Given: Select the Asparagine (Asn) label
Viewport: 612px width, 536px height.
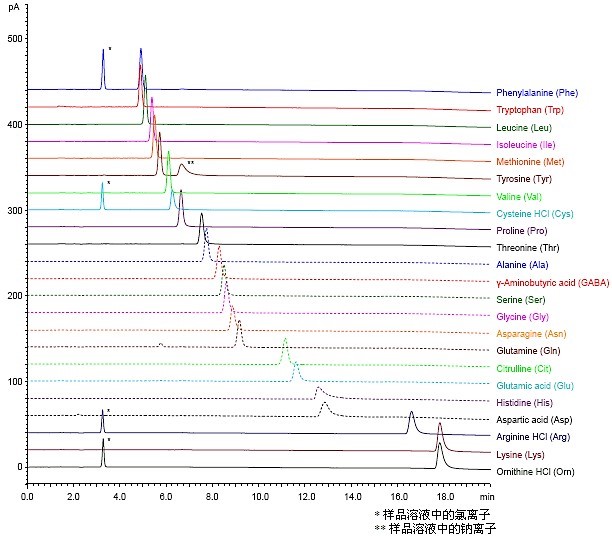Looking at the screenshot, I should 535,334.
